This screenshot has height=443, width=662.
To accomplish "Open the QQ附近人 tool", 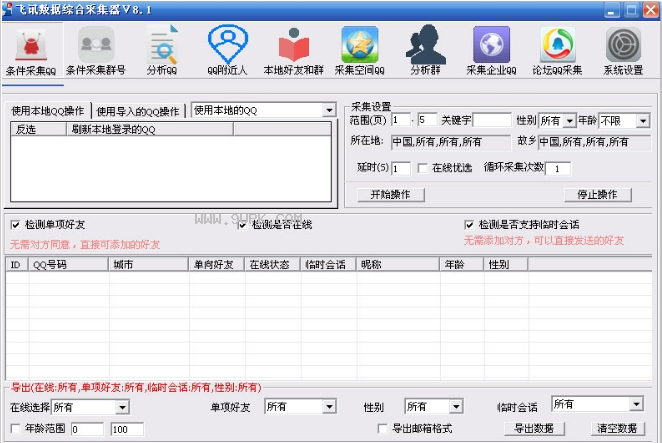I will (228, 52).
